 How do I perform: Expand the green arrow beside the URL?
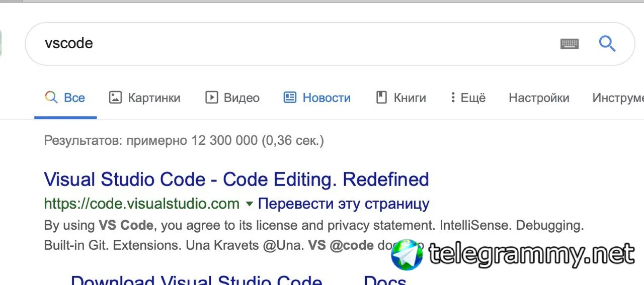249,204
